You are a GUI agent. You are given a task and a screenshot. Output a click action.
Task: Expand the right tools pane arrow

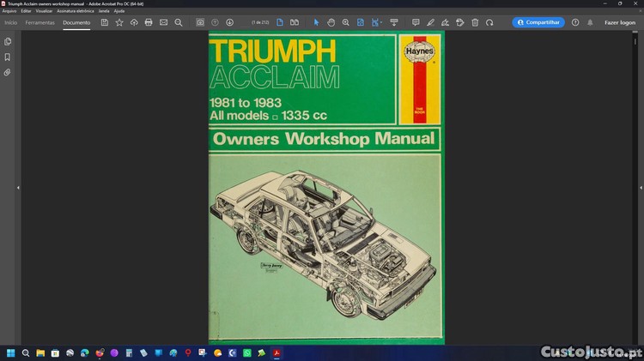[641, 188]
